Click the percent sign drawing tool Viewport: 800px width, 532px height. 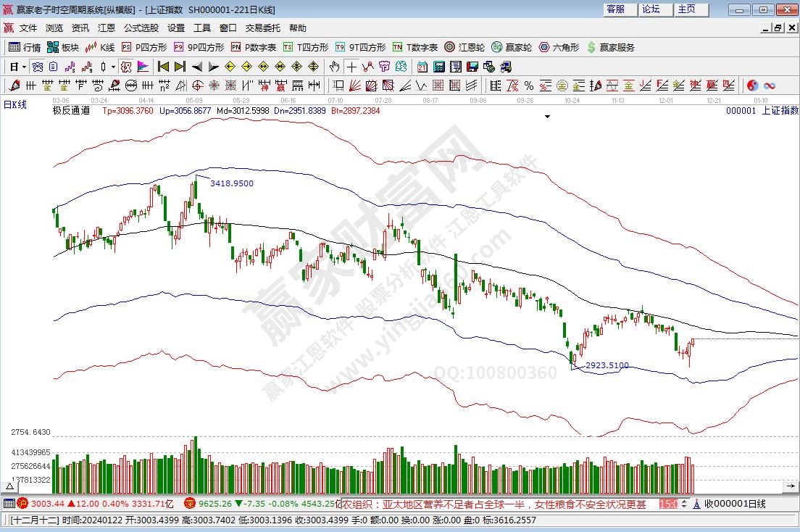pyautogui.click(x=528, y=86)
